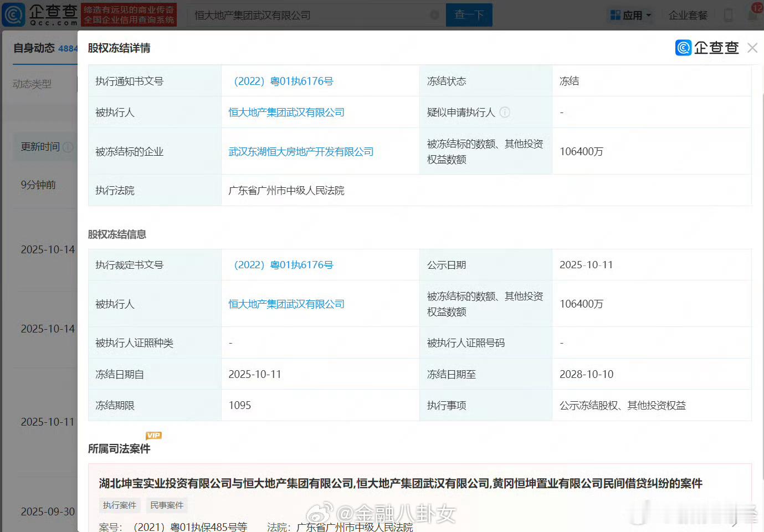Click the 股权冻结详情 dialog title

pos(119,48)
